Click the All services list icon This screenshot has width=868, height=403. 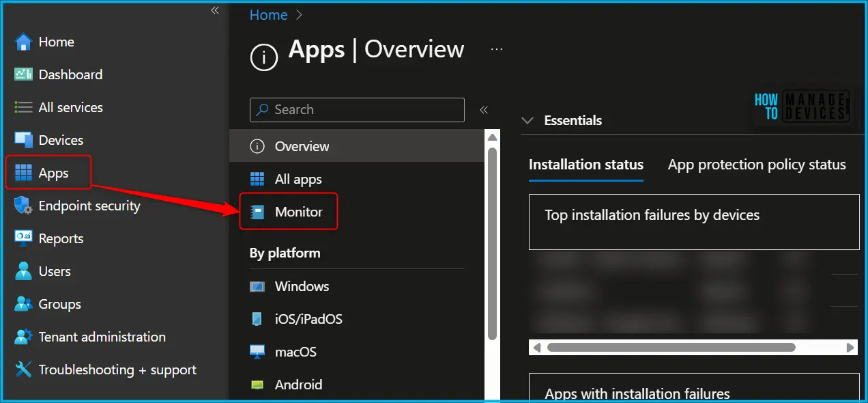(23, 107)
